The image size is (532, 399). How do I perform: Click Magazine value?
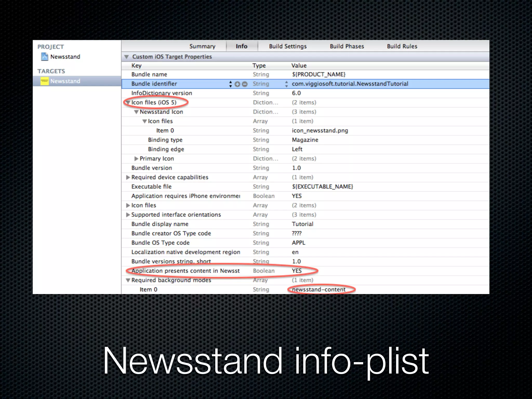click(x=305, y=140)
